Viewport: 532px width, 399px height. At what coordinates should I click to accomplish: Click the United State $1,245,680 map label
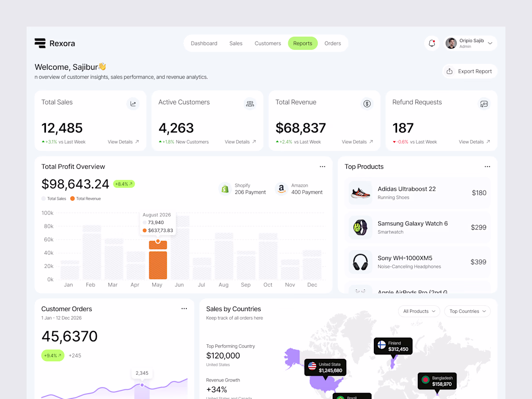click(325, 368)
